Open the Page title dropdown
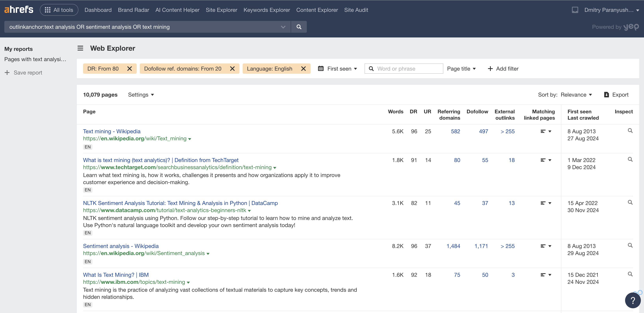 pyautogui.click(x=461, y=69)
